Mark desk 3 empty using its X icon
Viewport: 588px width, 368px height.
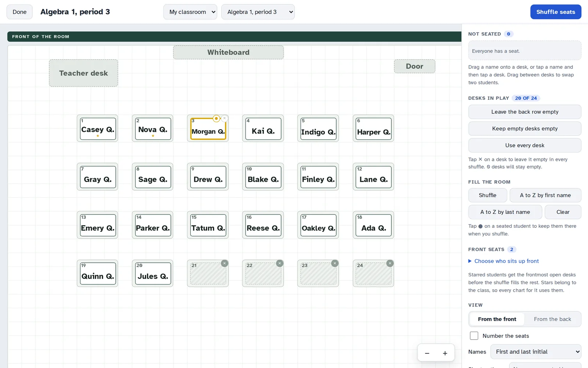tap(225, 118)
